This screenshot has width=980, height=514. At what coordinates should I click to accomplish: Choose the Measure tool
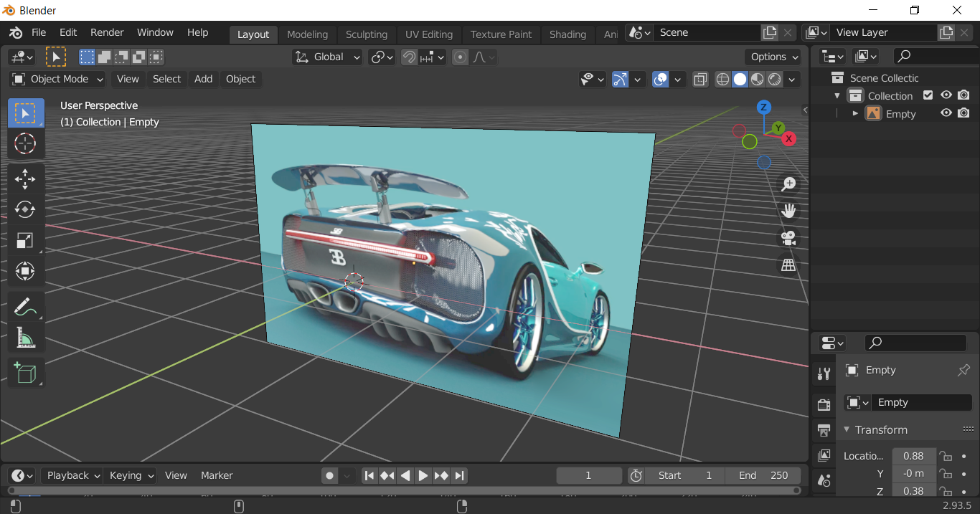(x=25, y=338)
